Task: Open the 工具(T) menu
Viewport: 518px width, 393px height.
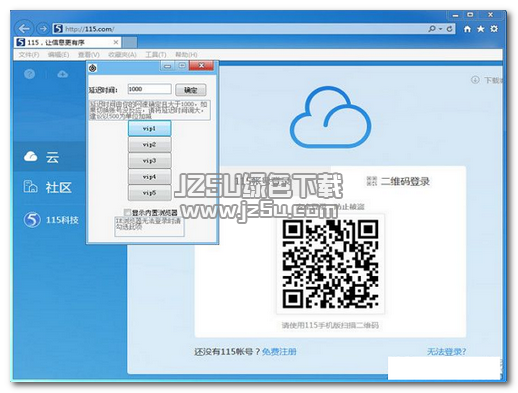Action: [x=156, y=54]
